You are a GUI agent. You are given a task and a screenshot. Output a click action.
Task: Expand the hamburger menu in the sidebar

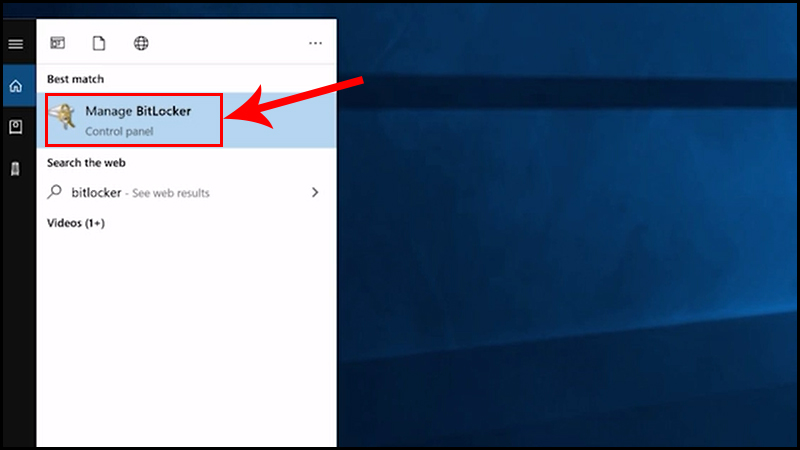(16, 44)
